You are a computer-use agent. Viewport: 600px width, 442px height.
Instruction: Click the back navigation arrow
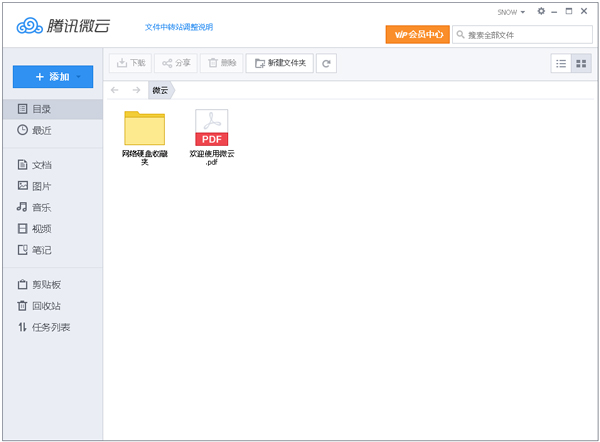coord(116,90)
